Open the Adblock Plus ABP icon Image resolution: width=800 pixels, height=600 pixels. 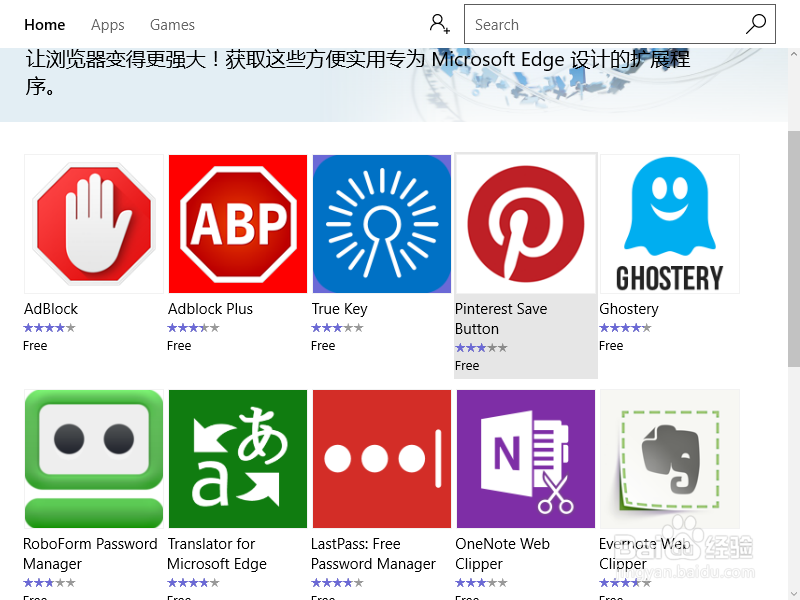pos(238,224)
